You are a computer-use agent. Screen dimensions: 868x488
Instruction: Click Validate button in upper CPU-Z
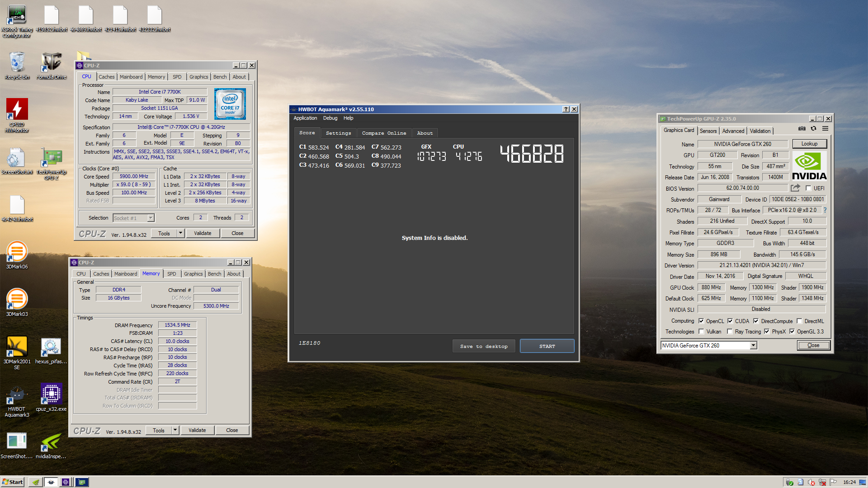pos(203,233)
